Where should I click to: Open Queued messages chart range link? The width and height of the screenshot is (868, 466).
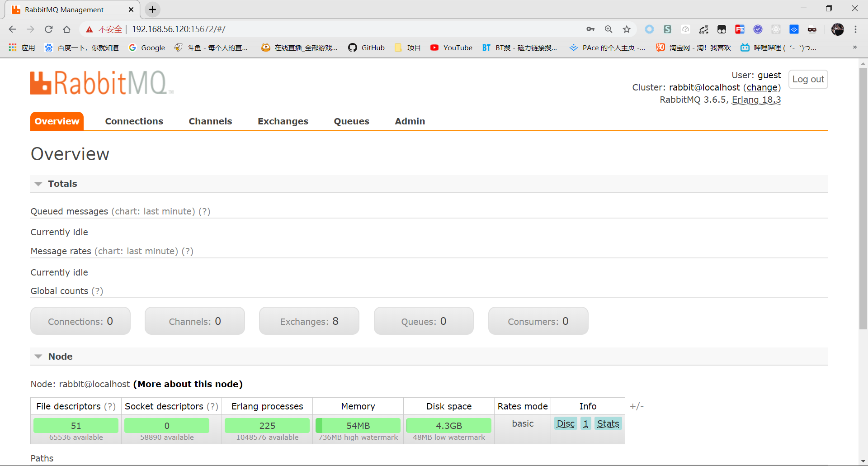coord(153,211)
